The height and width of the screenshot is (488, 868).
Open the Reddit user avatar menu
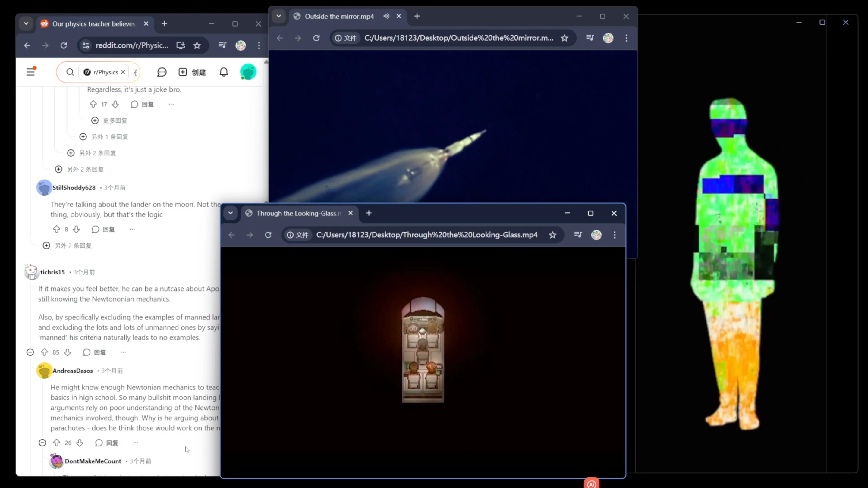(x=248, y=72)
